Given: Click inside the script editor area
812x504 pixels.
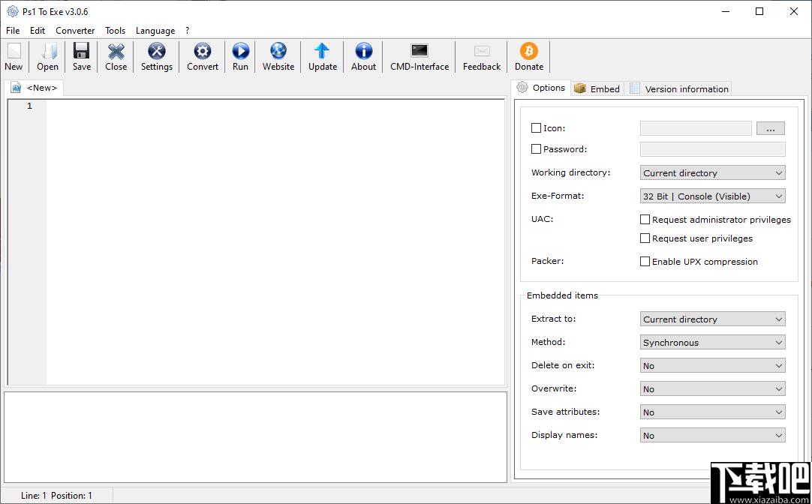Looking at the screenshot, I should 275,241.
